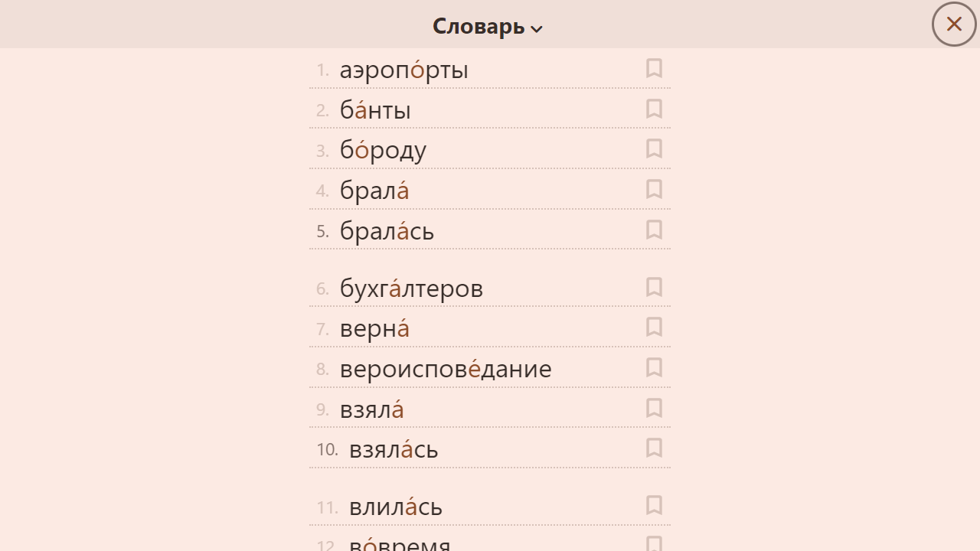
Task: Open the entry for брала́сь
Action: 387,230
